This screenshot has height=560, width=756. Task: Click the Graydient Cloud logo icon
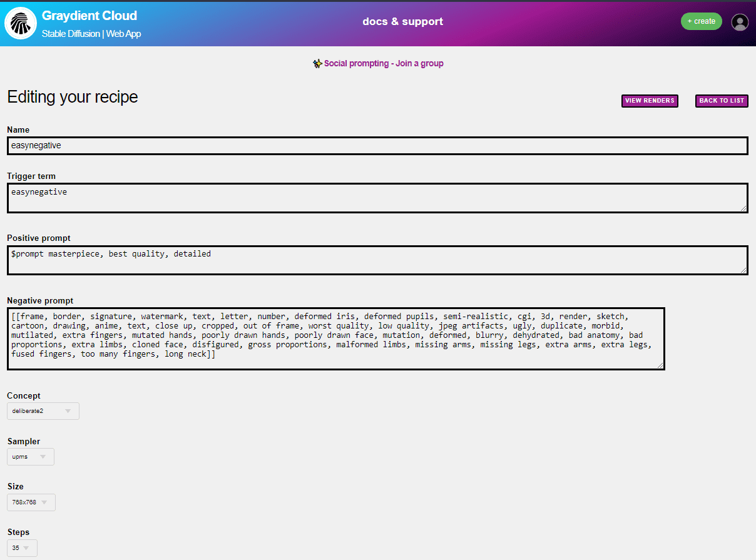pyautogui.click(x=21, y=23)
